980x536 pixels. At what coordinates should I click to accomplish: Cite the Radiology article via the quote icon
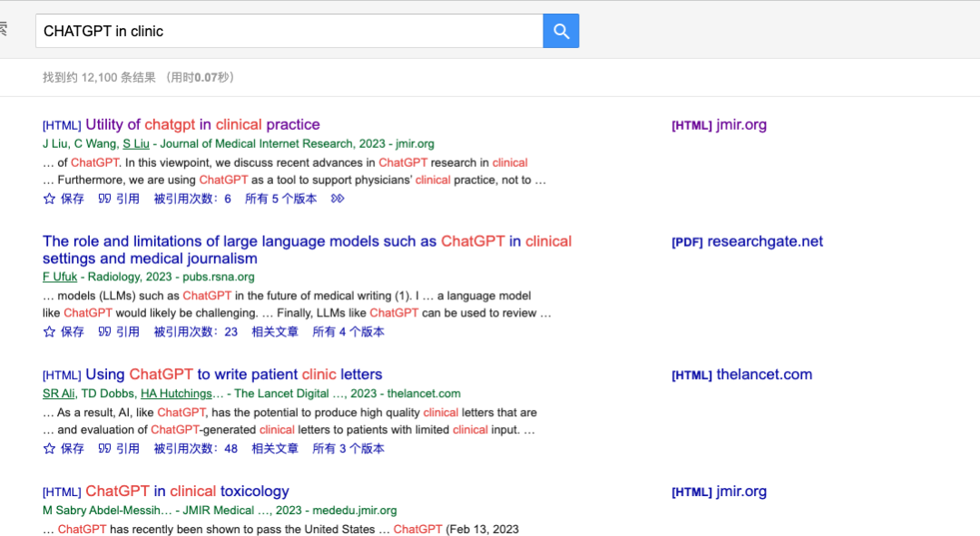pos(104,332)
